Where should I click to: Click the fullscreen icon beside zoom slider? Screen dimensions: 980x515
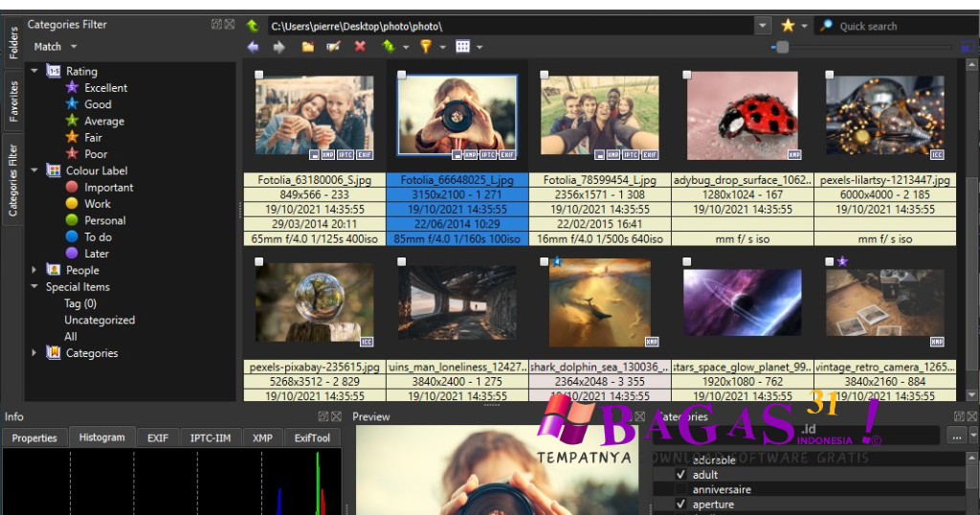tap(968, 47)
